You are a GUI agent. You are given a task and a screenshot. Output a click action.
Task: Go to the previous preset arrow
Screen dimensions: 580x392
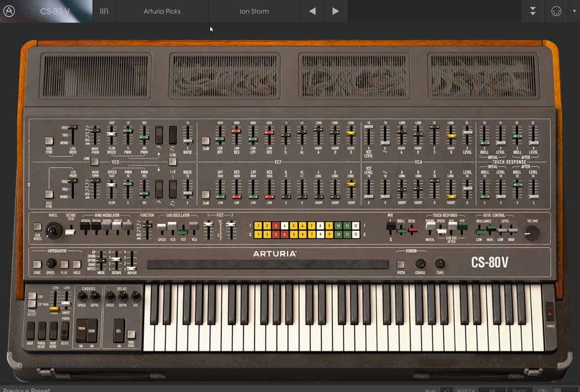[312, 11]
